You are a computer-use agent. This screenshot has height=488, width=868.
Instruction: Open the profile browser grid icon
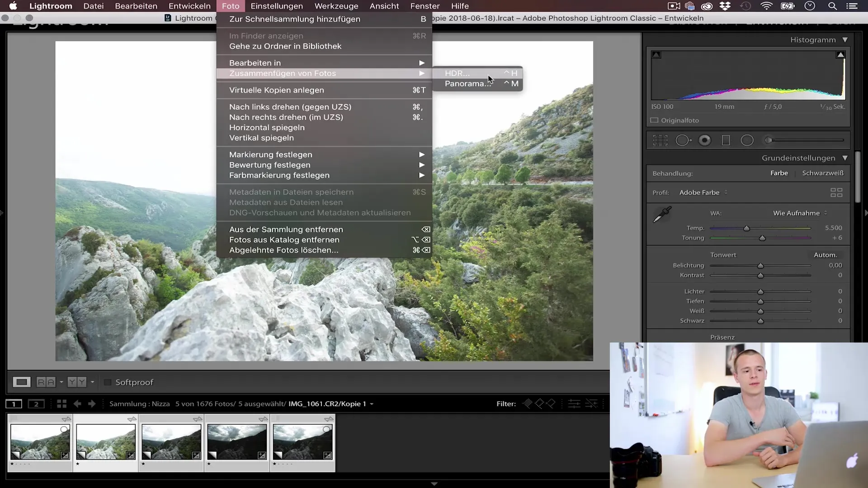coord(836,192)
